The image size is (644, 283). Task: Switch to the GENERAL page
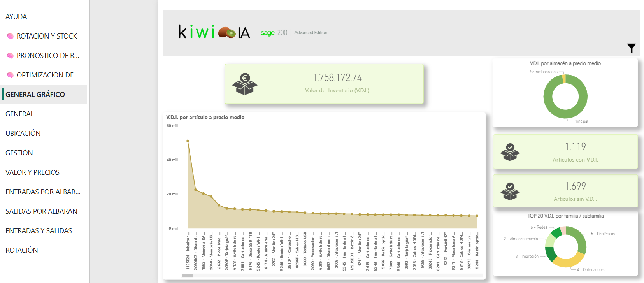20,114
